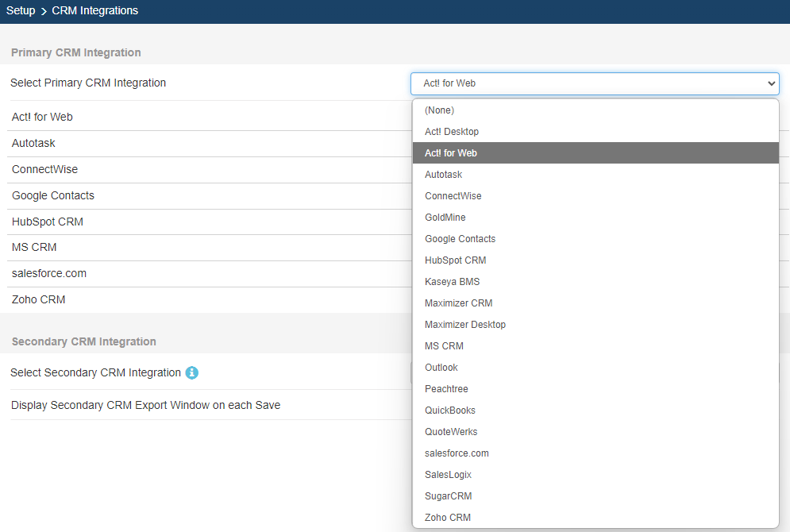Choose QuickBooks from the list
This screenshot has width=790, height=532.
point(595,410)
